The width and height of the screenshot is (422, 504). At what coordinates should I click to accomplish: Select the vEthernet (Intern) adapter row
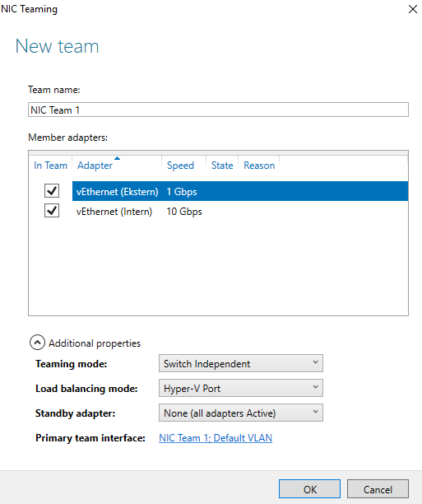click(240, 211)
